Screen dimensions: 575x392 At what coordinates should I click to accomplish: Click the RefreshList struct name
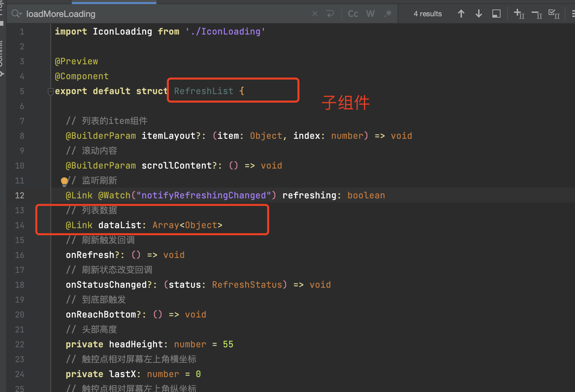pyautogui.click(x=204, y=91)
